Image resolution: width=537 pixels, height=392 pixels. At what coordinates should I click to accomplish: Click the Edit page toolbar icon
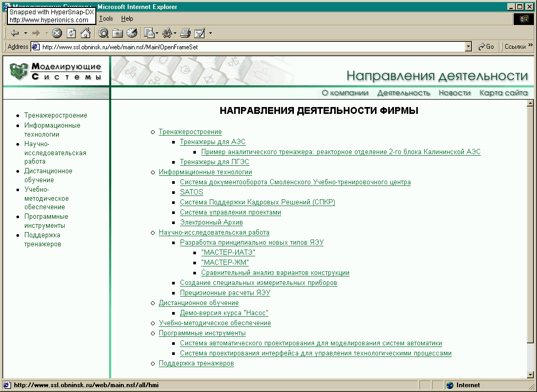tap(199, 33)
